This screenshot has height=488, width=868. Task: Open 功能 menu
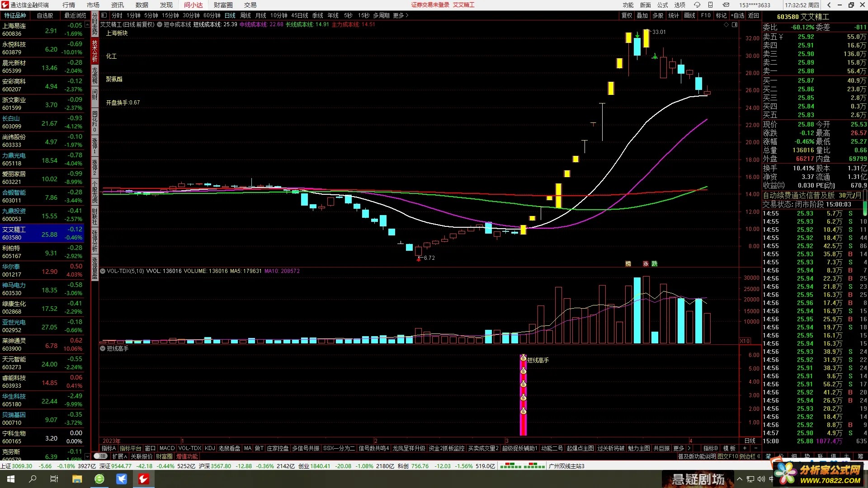tap(628, 5)
